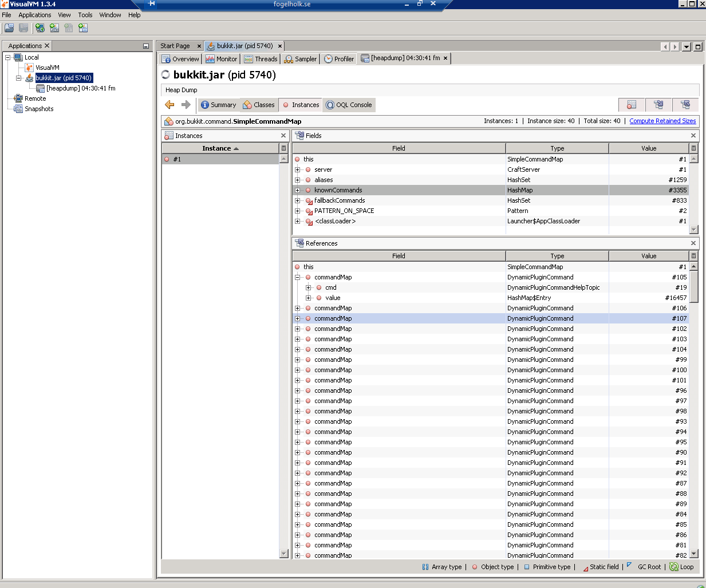Open column chooser icon in the Instances table header
The height and width of the screenshot is (588, 706).
click(283, 148)
